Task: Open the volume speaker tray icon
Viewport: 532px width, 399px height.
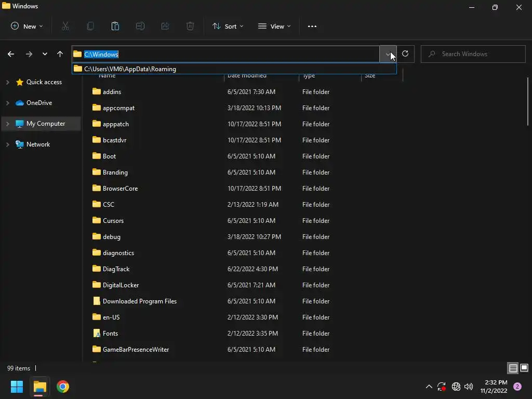Action: point(469,387)
